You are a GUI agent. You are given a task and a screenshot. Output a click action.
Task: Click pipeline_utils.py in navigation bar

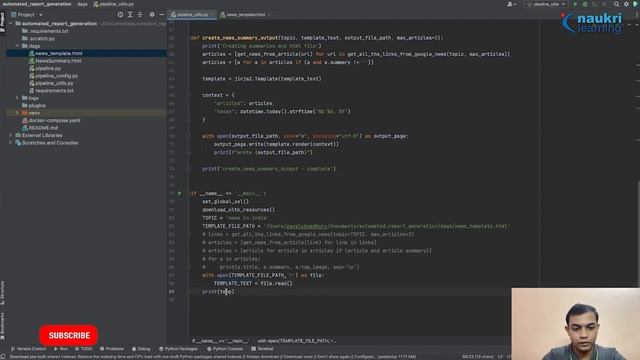(x=113, y=4)
